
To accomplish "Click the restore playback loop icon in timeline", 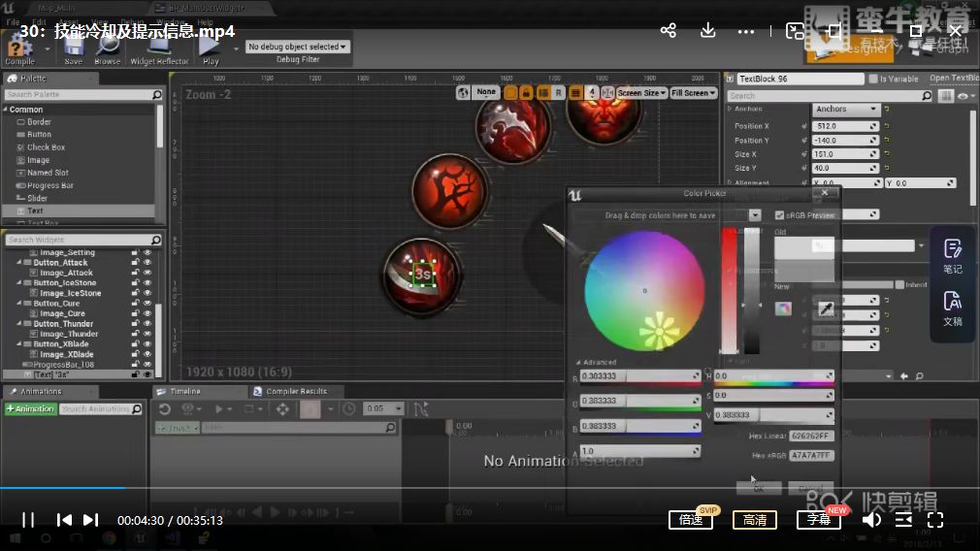I will (x=164, y=409).
